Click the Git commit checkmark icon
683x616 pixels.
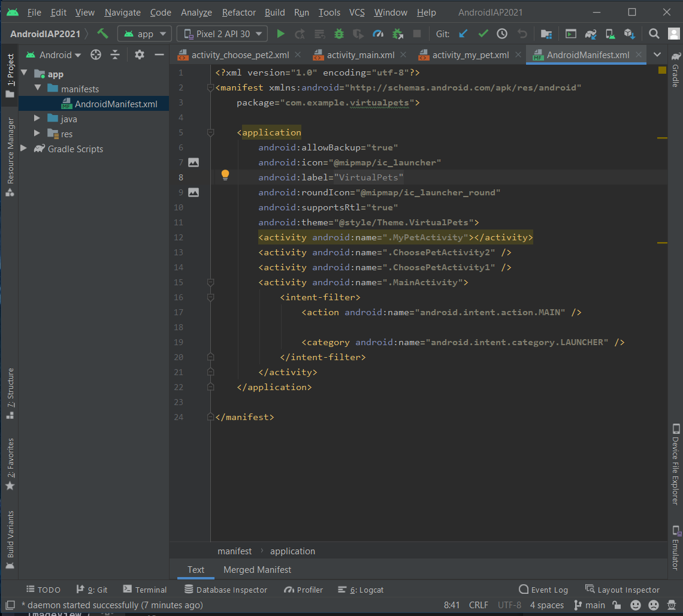(483, 34)
